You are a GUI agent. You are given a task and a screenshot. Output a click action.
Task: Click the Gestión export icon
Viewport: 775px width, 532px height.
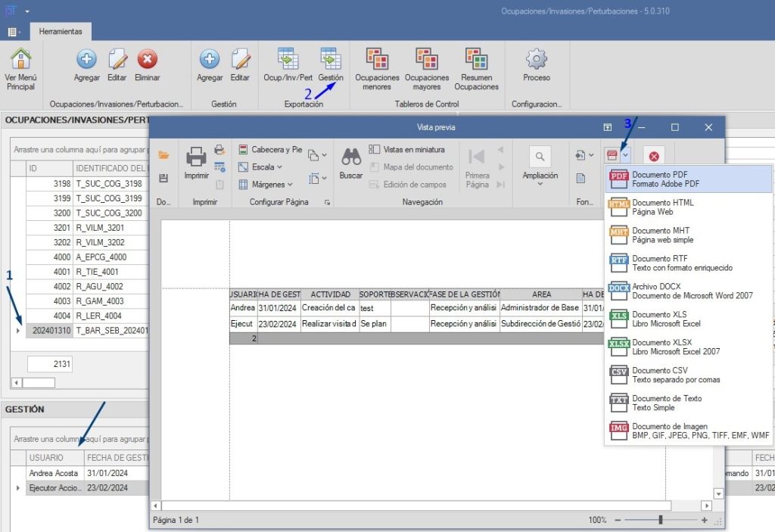(330, 59)
